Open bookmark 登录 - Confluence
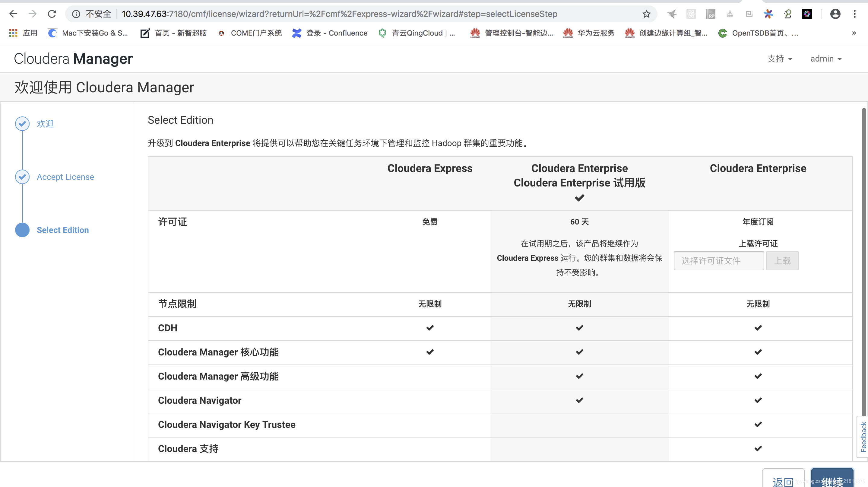Viewport: 868px width, 487px height. pos(330,33)
